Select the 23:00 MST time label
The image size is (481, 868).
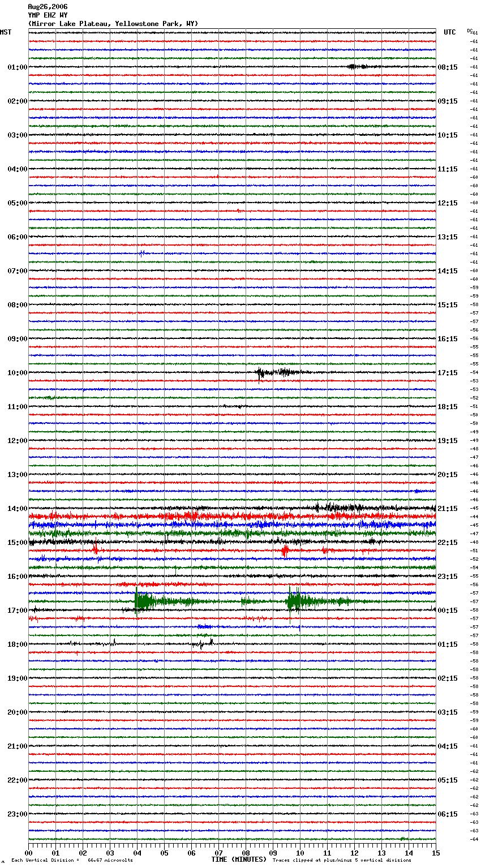18,814
